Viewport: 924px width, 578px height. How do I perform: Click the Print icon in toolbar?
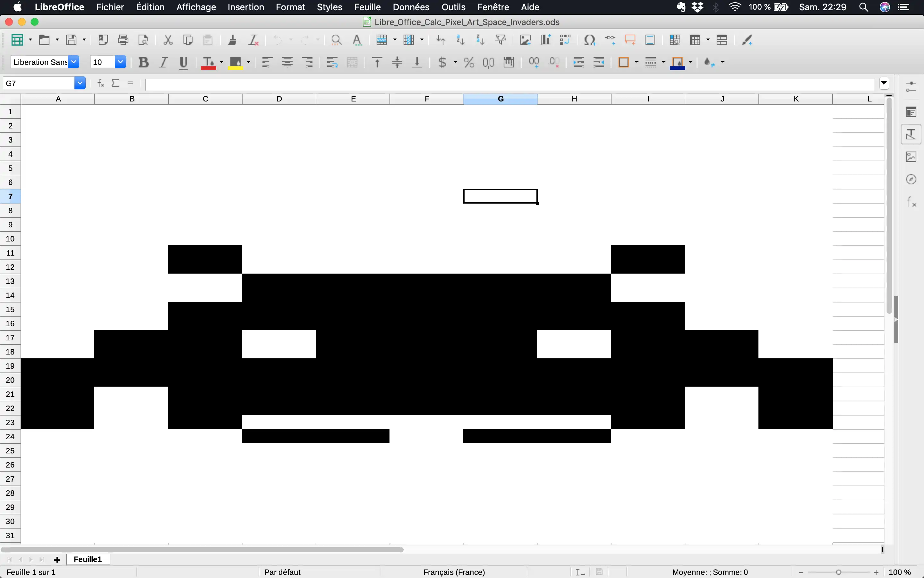(123, 40)
